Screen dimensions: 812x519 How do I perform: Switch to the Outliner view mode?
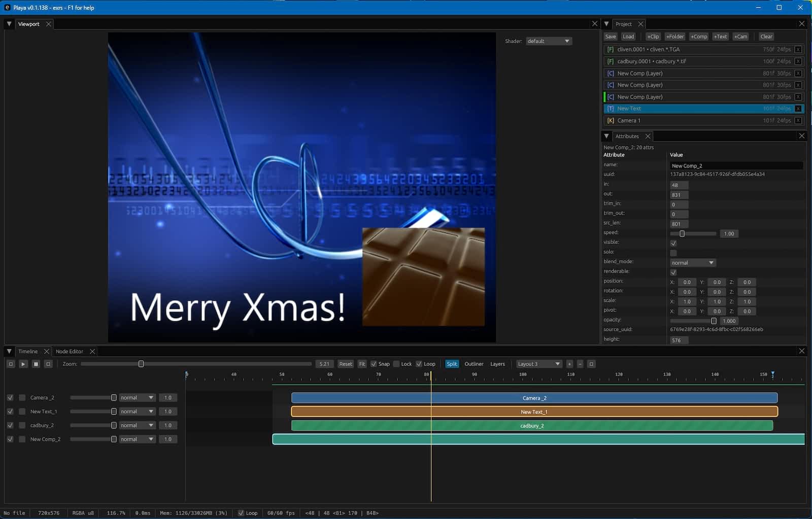(474, 364)
